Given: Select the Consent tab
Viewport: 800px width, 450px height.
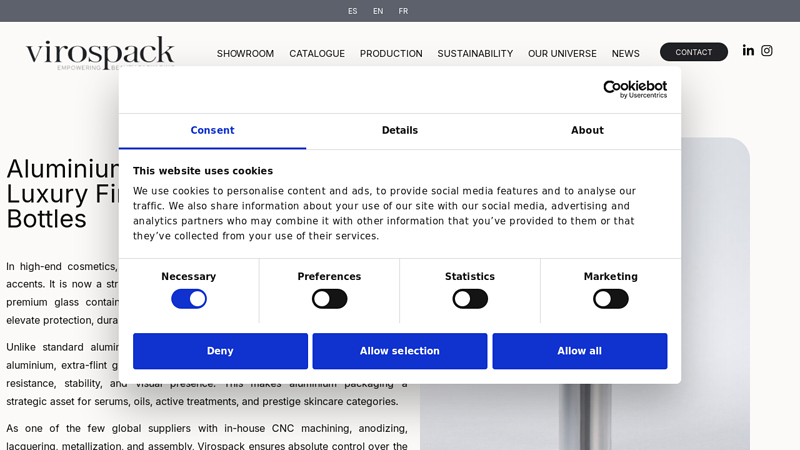Looking at the screenshot, I should (212, 131).
